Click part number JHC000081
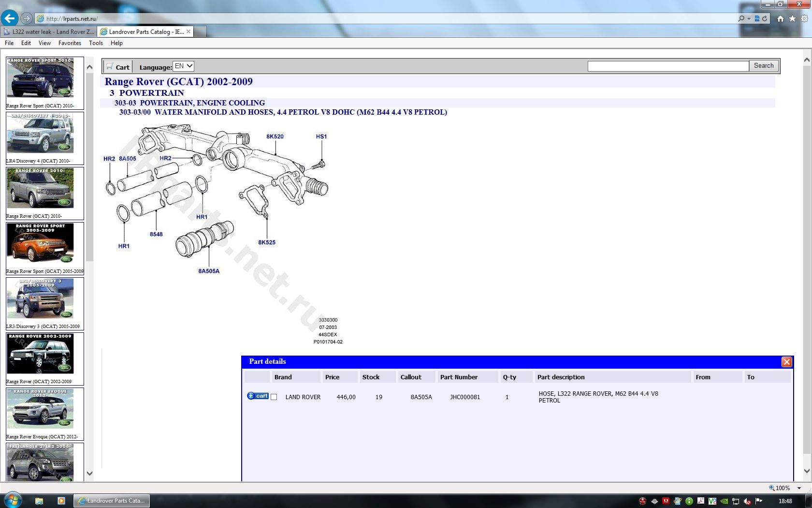This screenshot has width=812, height=508. (465, 397)
